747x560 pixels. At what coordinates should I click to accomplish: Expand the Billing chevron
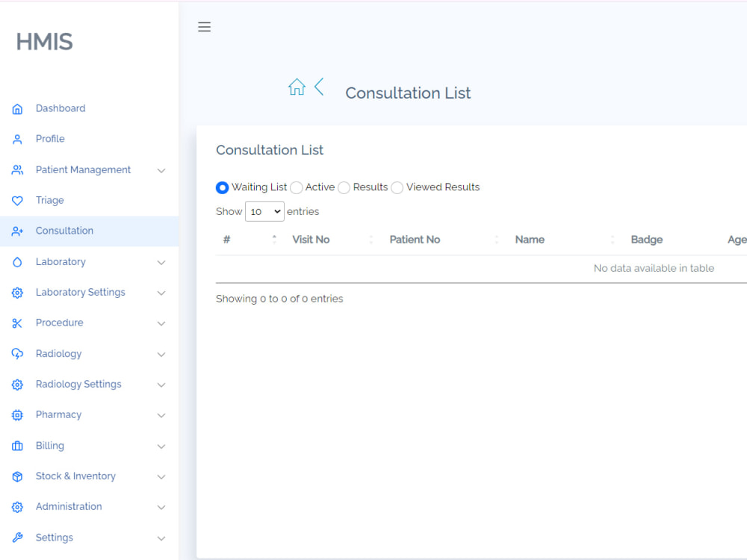(161, 447)
